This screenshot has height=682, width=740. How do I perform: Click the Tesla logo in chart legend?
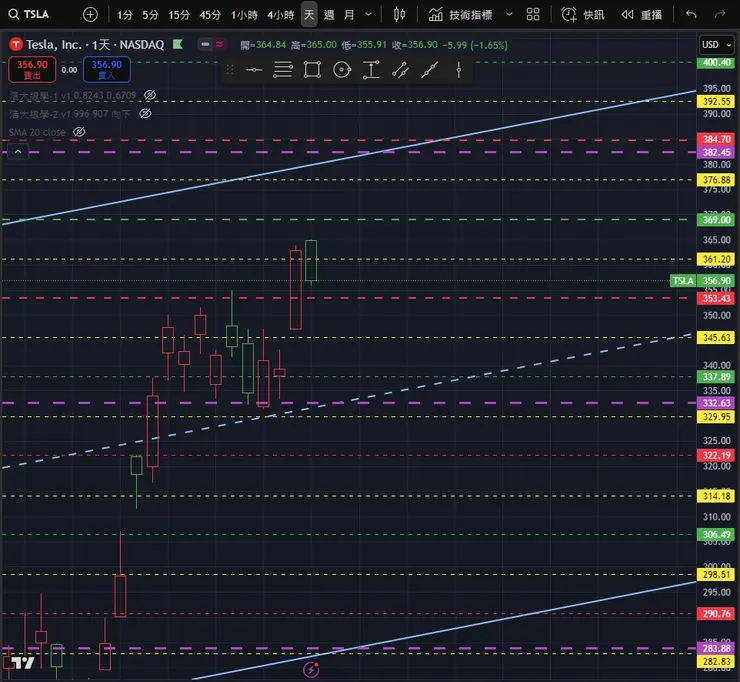click(16, 44)
